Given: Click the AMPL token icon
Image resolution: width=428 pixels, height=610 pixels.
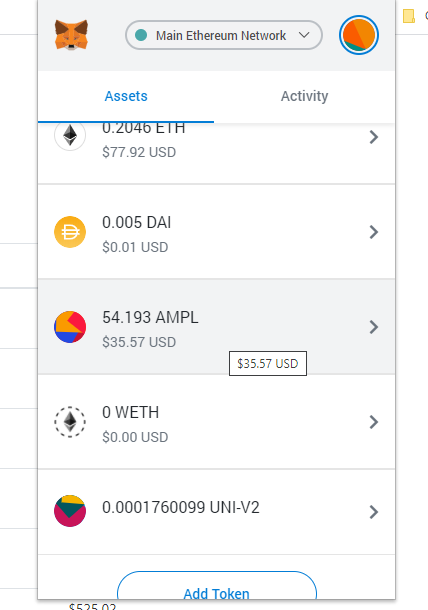Looking at the screenshot, I should pyautogui.click(x=70, y=327).
